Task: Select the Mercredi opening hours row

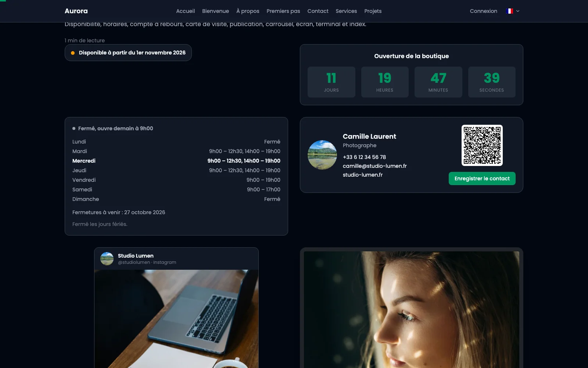Action: (176, 161)
